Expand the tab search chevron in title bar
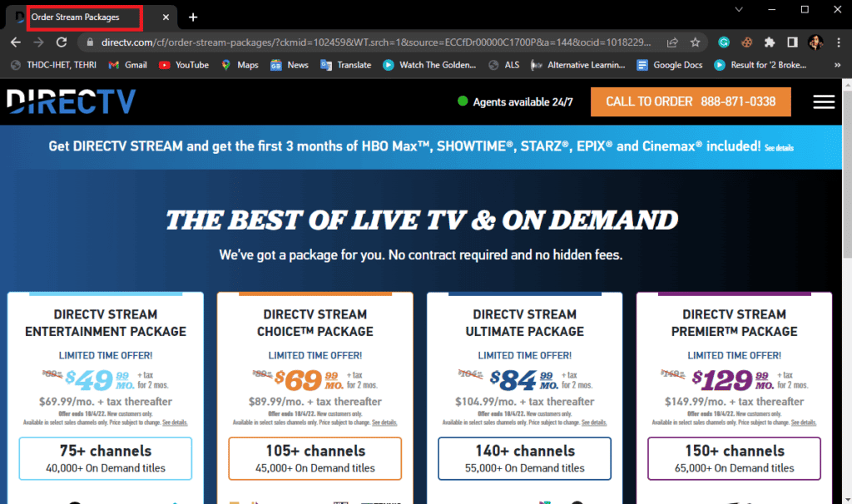Viewport: 852px width, 504px height. [x=739, y=9]
